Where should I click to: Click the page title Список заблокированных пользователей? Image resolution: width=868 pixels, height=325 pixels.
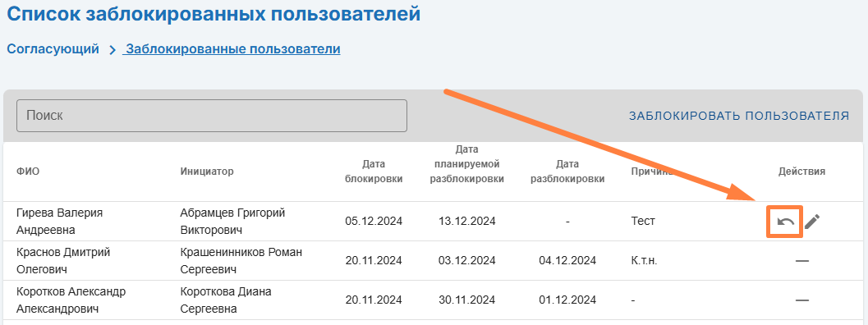pyautogui.click(x=214, y=14)
